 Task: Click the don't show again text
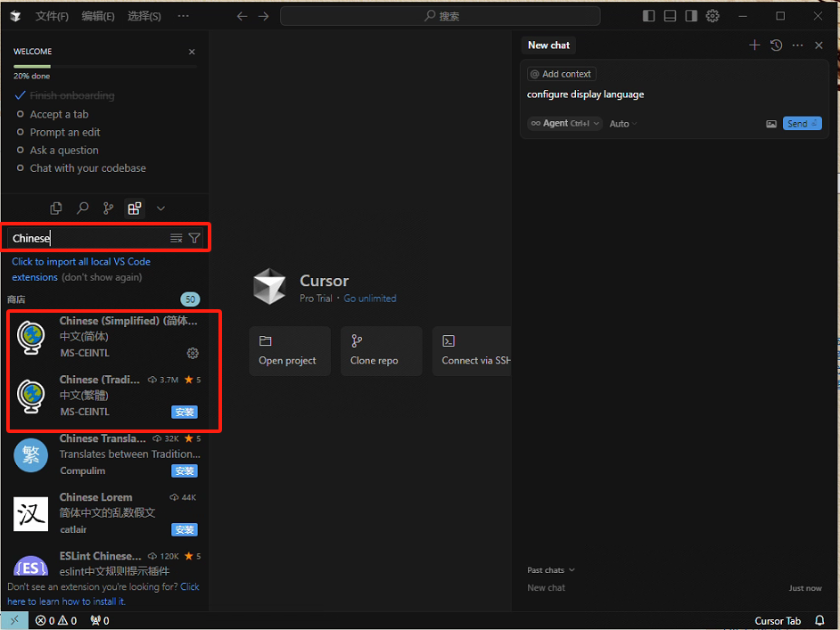102,277
